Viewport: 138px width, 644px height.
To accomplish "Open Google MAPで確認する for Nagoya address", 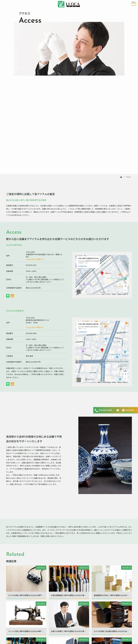I will click(x=35, y=327).
